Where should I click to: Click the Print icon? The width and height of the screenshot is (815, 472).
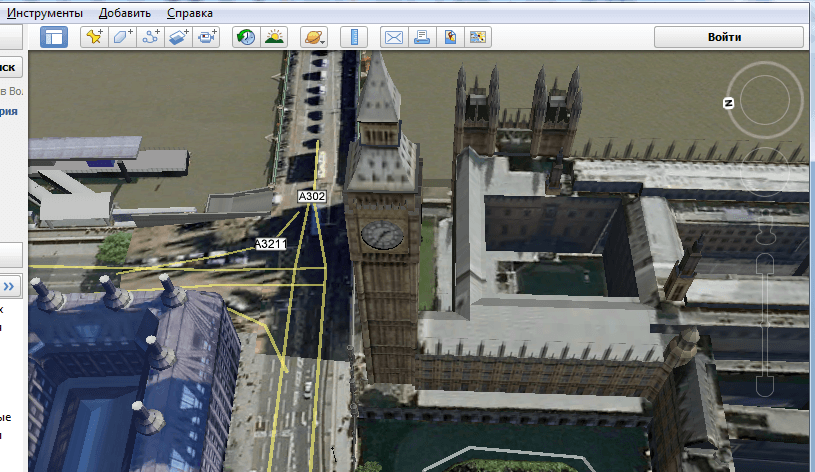point(422,37)
